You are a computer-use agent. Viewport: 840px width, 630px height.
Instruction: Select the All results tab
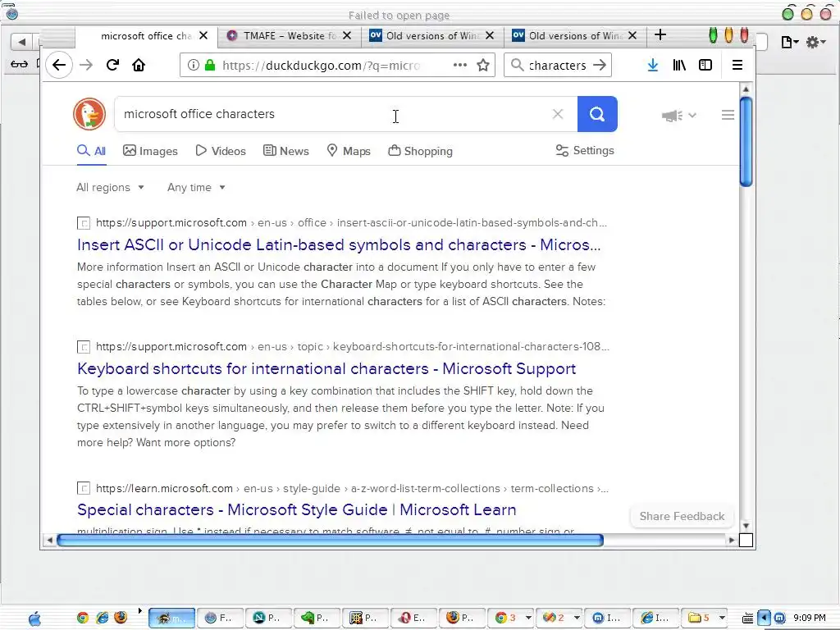tap(92, 151)
